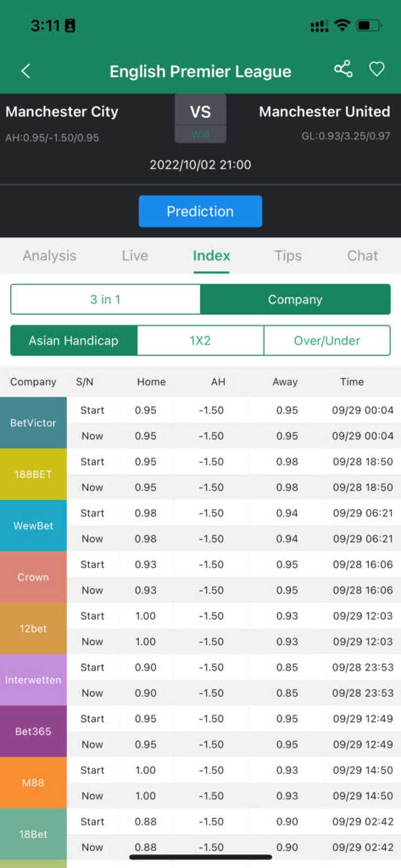The width and height of the screenshot is (401, 868).
Task: Tap the S/N column header
Action: pos(85,382)
